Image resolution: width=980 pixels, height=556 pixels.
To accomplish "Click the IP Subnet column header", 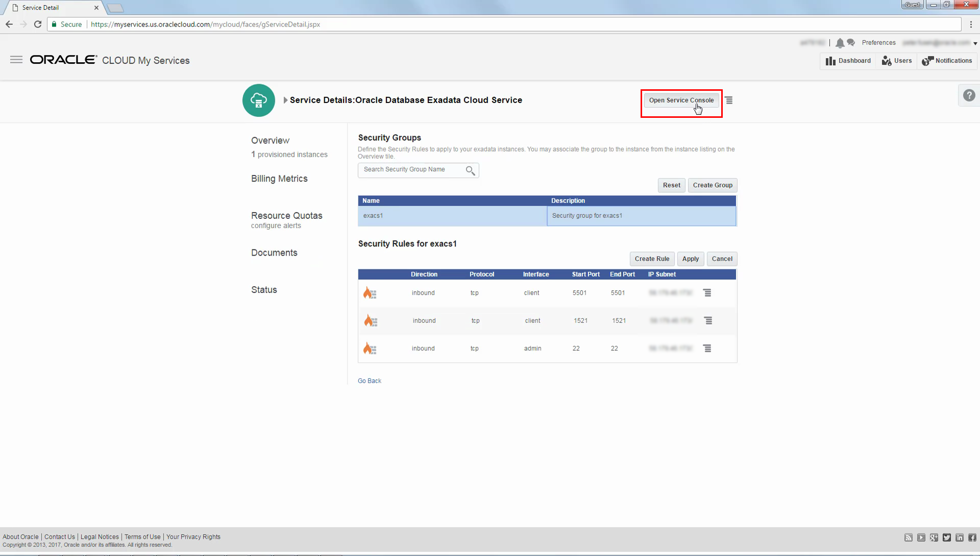I will [x=661, y=274].
